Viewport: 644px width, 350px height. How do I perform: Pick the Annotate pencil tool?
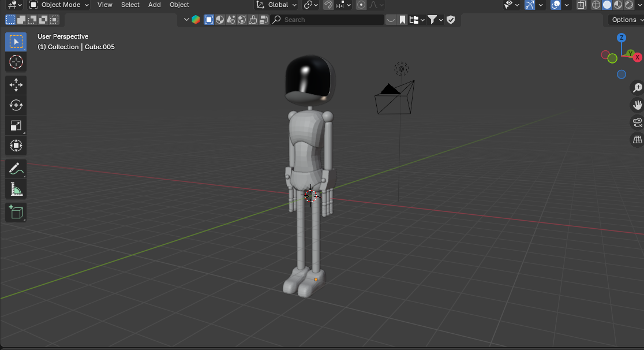pyautogui.click(x=16, y=169)
